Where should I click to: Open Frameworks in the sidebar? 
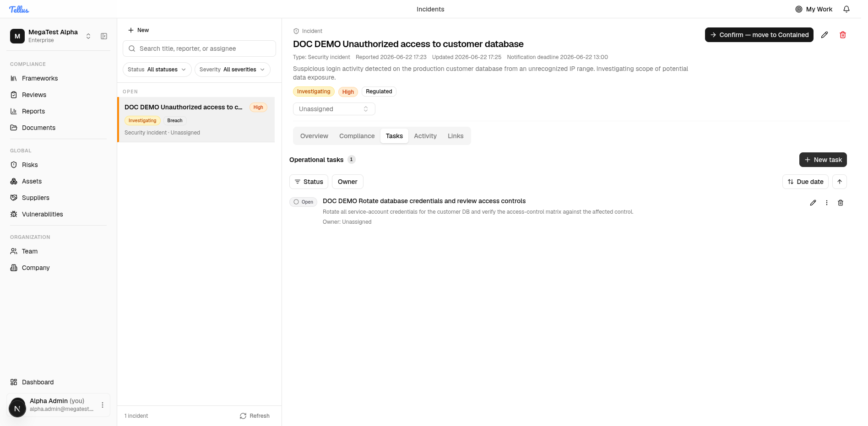tap(58, 78)
